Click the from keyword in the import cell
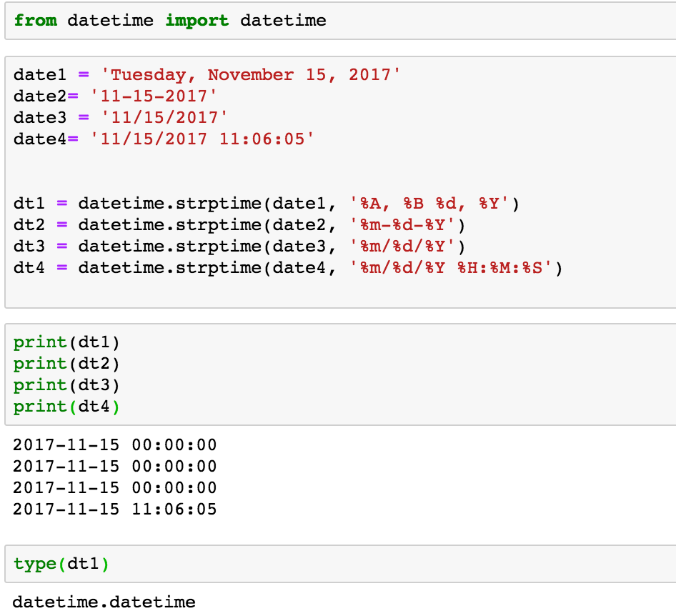 point(36,20)
